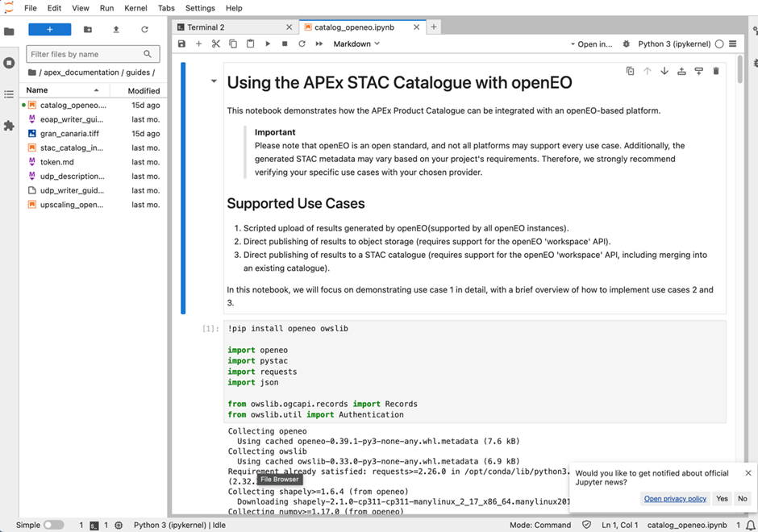
Task: Save the notebook with the disk icon
Action: click(181, 44)
